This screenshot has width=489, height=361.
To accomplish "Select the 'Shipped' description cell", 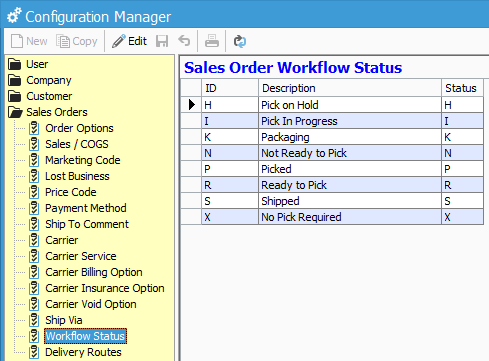I will (350, 201).
